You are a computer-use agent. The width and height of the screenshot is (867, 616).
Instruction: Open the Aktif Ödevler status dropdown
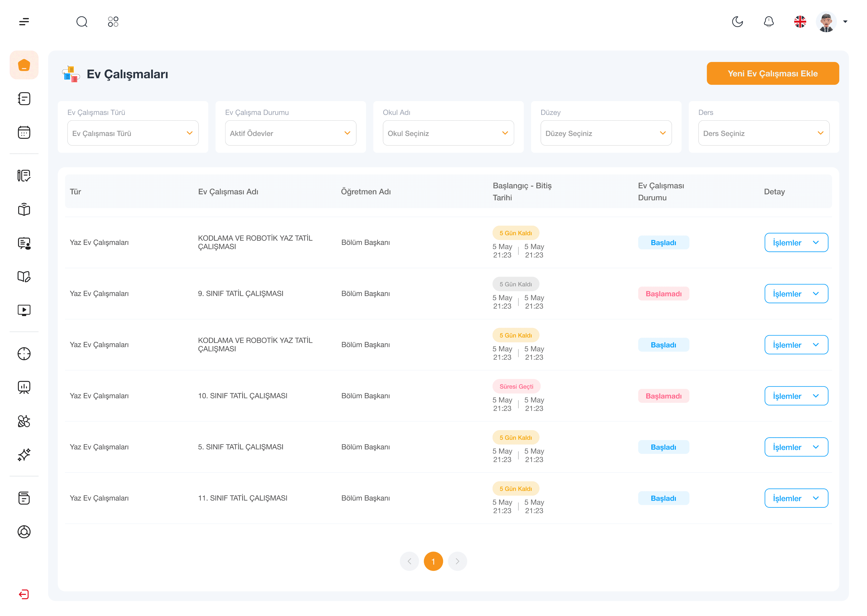(x=290, y=133)
